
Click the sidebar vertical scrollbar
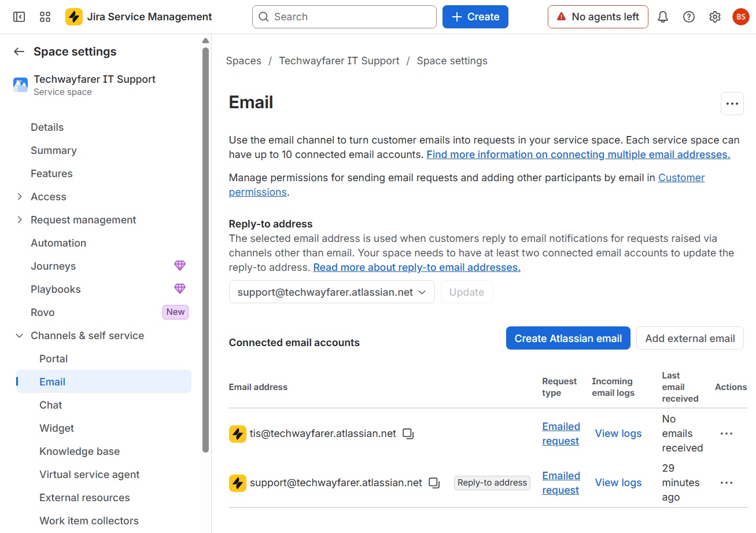point(205,249)
